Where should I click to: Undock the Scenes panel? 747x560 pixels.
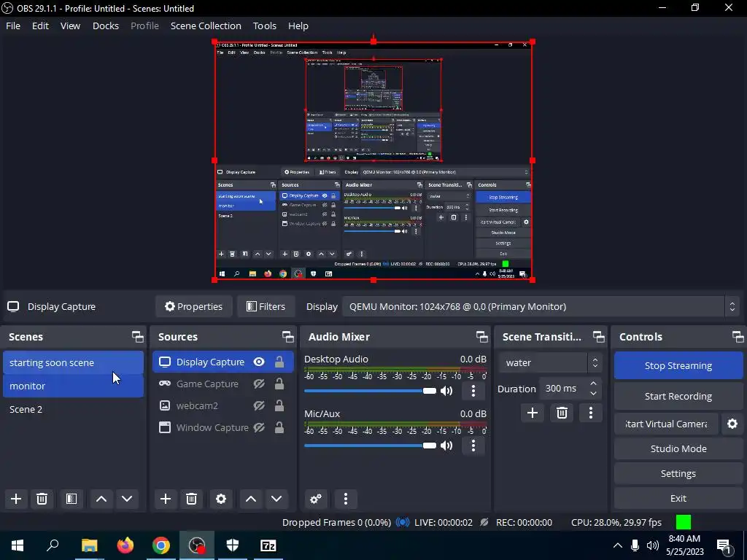tap(138, 337)
